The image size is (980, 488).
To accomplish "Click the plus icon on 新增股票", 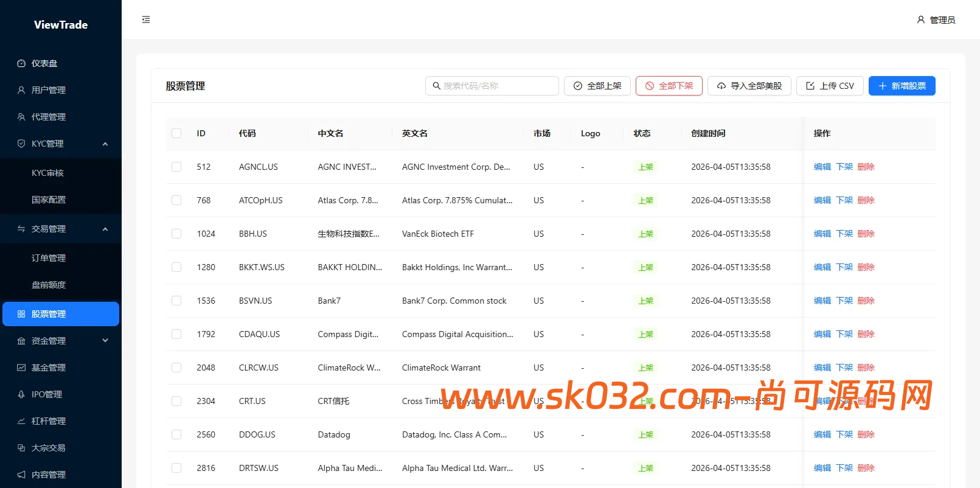I will pos(883,86).
